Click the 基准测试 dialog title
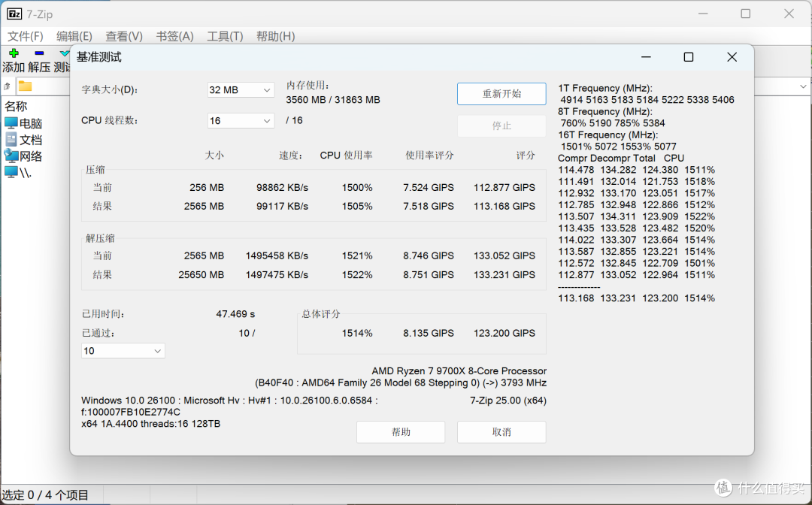Image resolution: width=812 pixels, height=505 pixels. pyautogui.click(x=99, y=57)
